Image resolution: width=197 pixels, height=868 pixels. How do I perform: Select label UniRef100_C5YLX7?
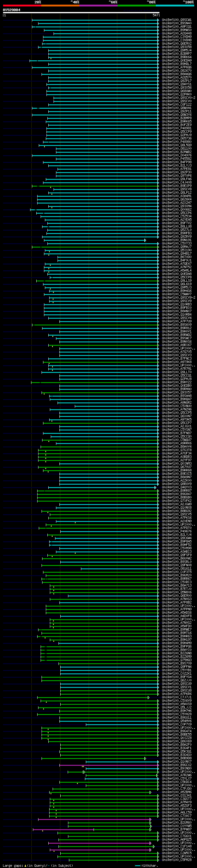click(x=176, y=779)
